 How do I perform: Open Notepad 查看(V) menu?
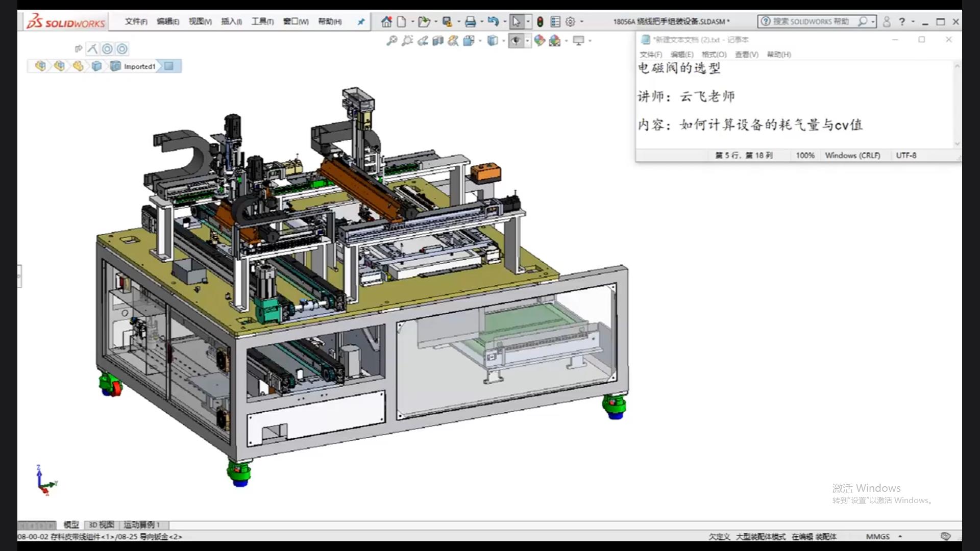click(746, 54)
